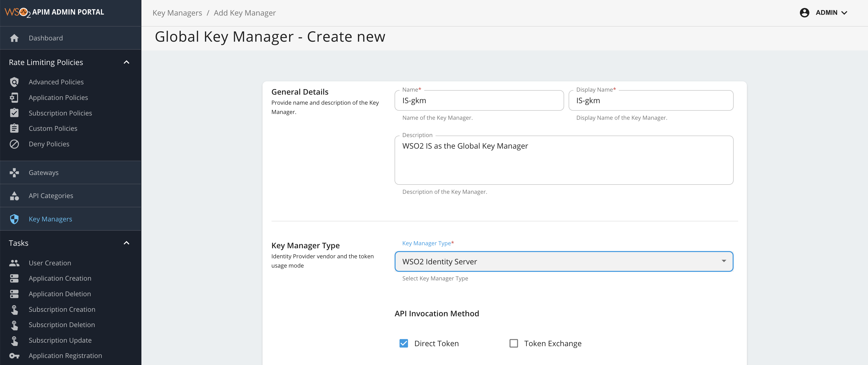Select the Dashboard home icon

click(15, 38)
